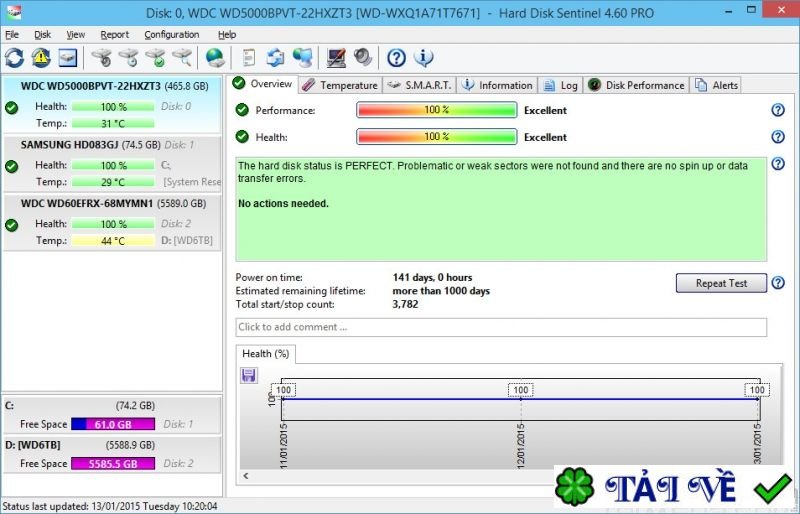Click the 'Click to add comment' field
This screenshot has width=800, height=514.
pos(501,327)
